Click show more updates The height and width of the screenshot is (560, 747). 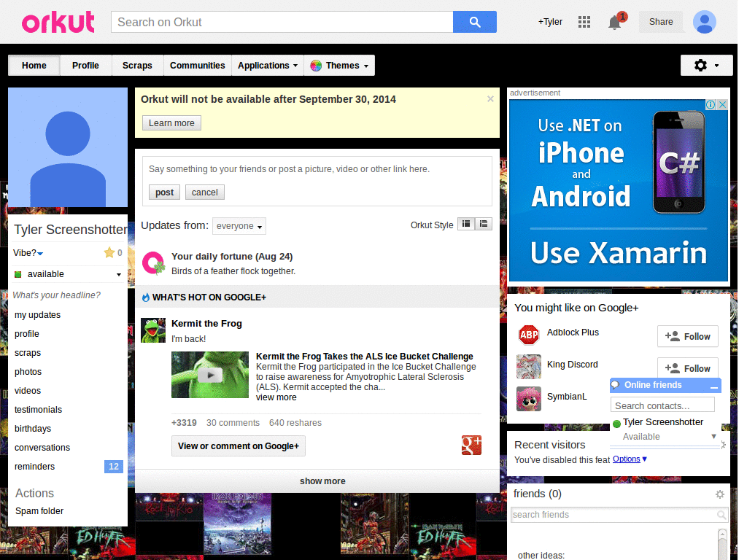[322, 481]
